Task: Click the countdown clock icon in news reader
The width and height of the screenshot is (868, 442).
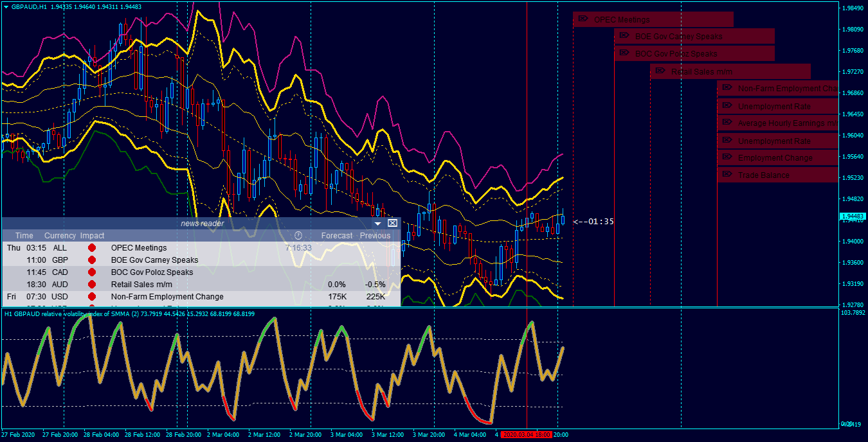Action: pos(298,236)
